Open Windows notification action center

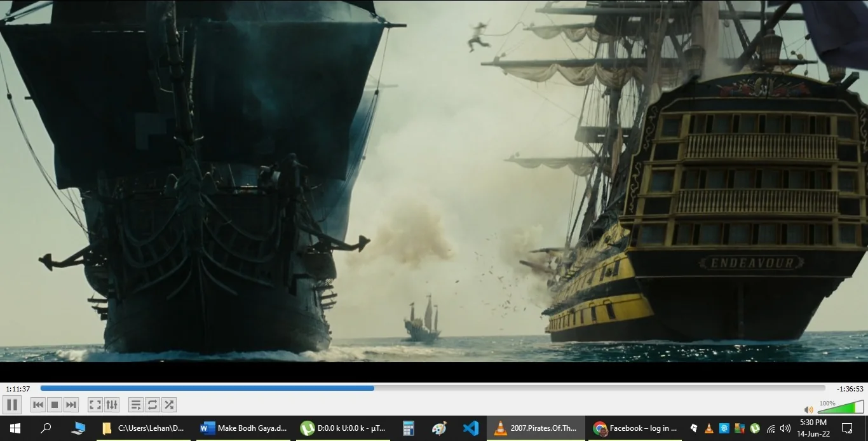point(847,428)
